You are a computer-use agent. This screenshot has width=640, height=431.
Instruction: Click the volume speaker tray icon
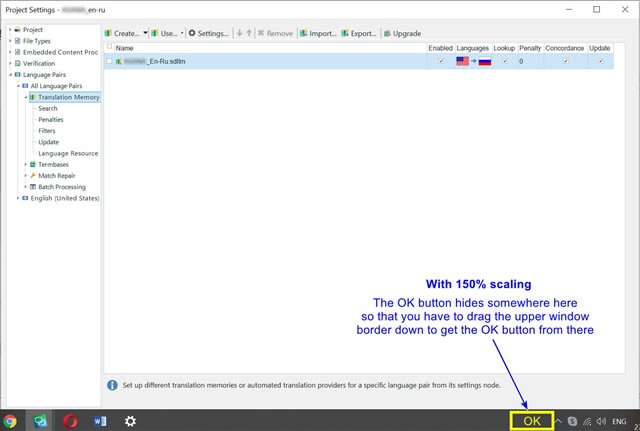[x=601, y=421]
